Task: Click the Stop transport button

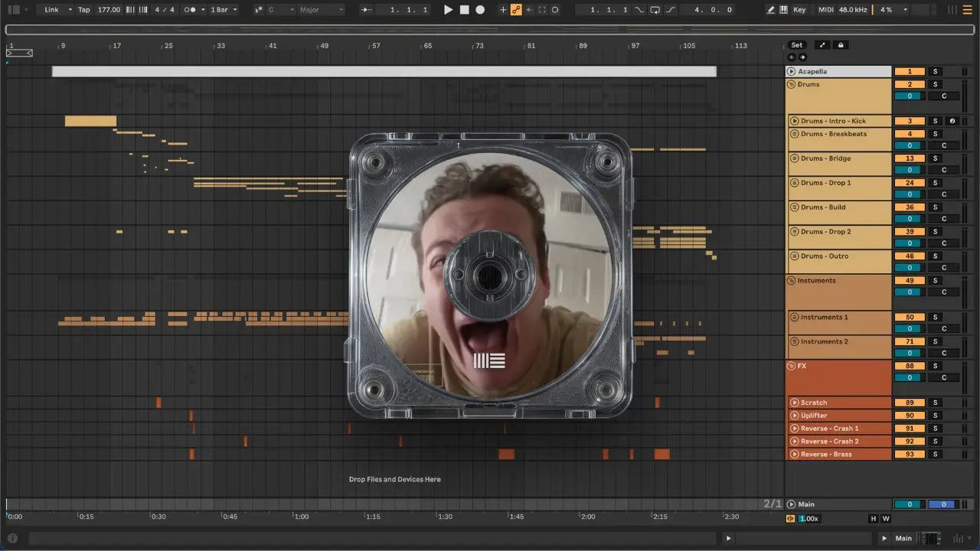Action: [x=464, y=10]
